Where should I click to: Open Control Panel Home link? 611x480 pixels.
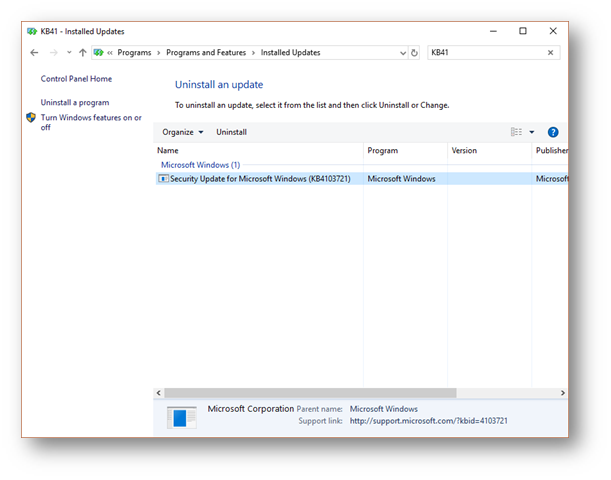[76, 79]
